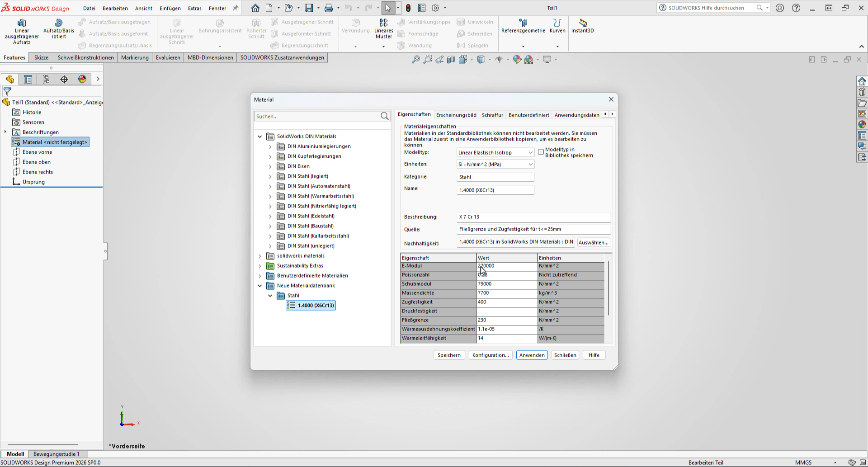Toggle the Instant3D tool
The width and height of the screenshot is (868, 467).
582,23
